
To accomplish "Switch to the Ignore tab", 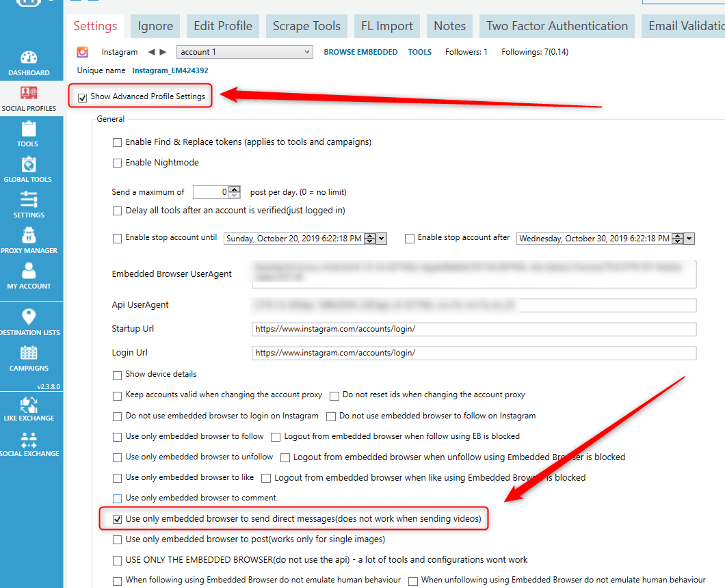I will pos(155,26).
